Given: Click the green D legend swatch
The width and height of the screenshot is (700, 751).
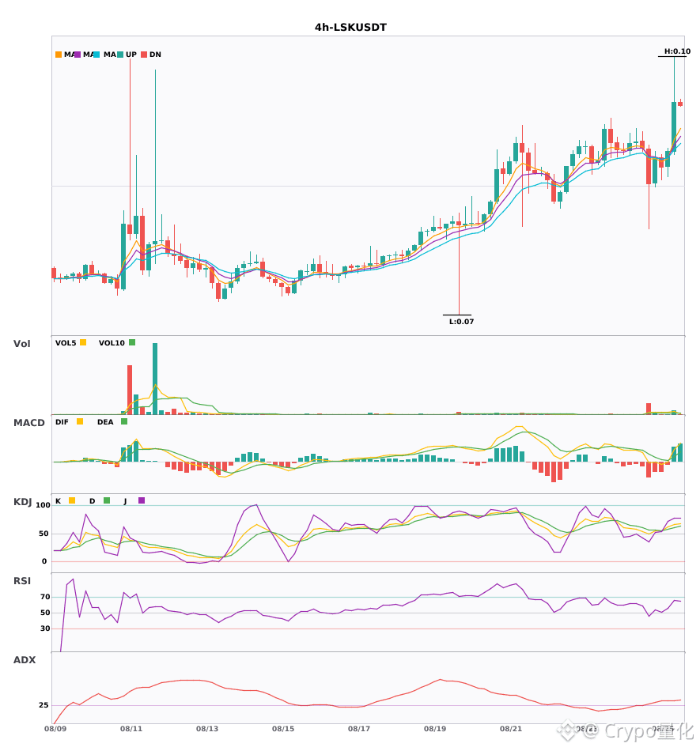Looking at the screenshot, I should click(107, 500).
